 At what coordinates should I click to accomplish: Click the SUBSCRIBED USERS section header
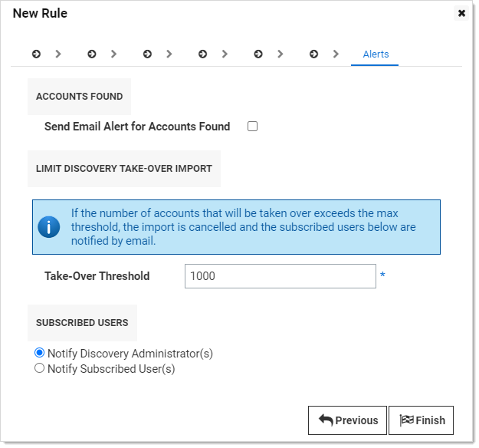pos(82,323)
